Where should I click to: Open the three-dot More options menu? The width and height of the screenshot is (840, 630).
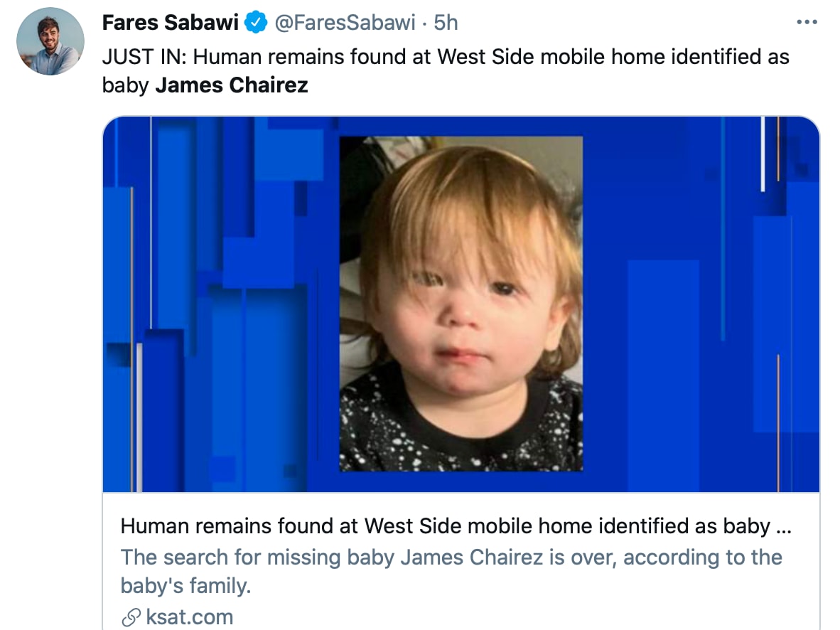(x=807, y=23)
